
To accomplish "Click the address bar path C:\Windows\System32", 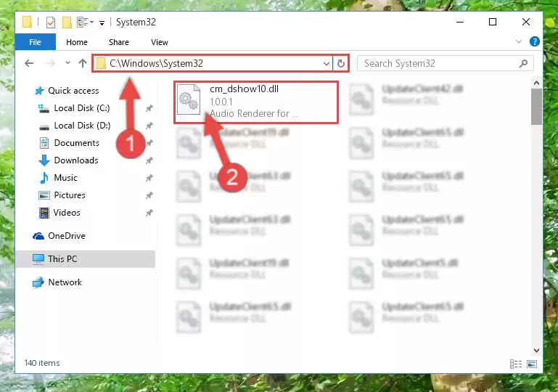I will 156,63.
